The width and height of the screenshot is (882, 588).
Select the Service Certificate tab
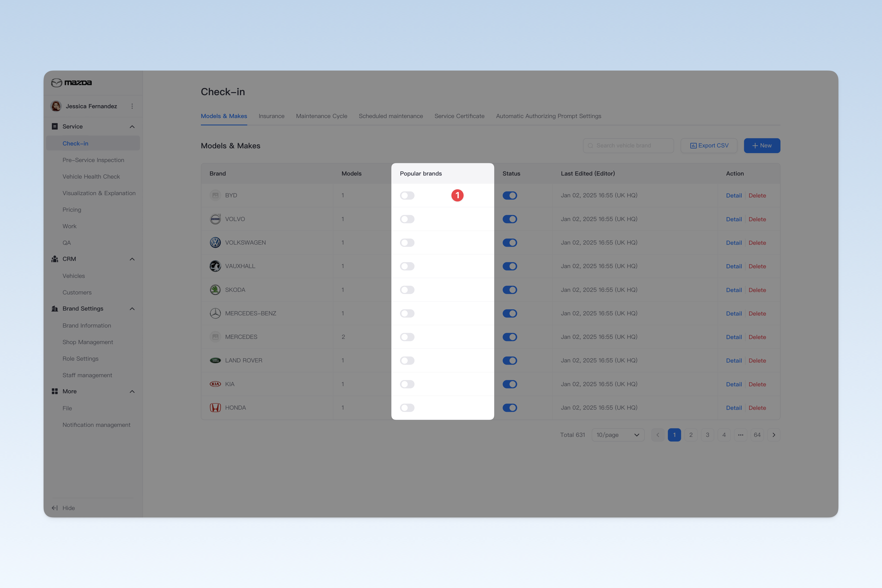click(x=459, y=116)
